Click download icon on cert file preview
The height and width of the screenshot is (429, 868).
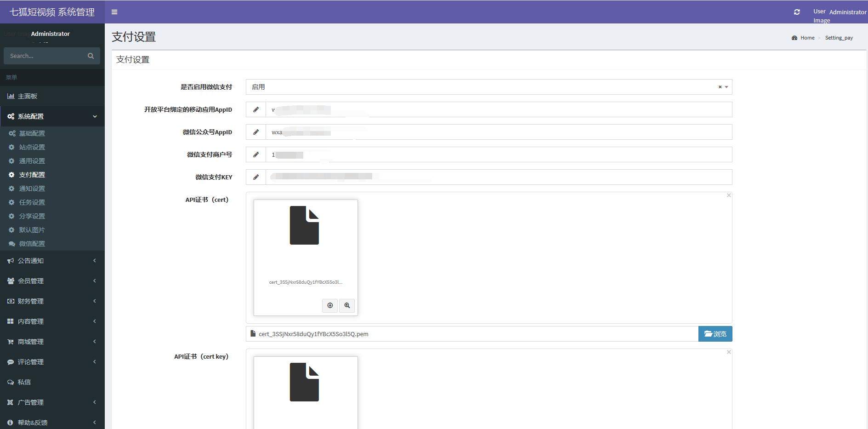click(330, 305)
